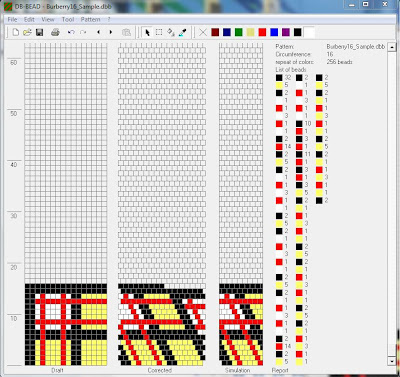Viewport: 400px width, 377px height.
Task: Select the red color swatch
Action: pos(262,32)
